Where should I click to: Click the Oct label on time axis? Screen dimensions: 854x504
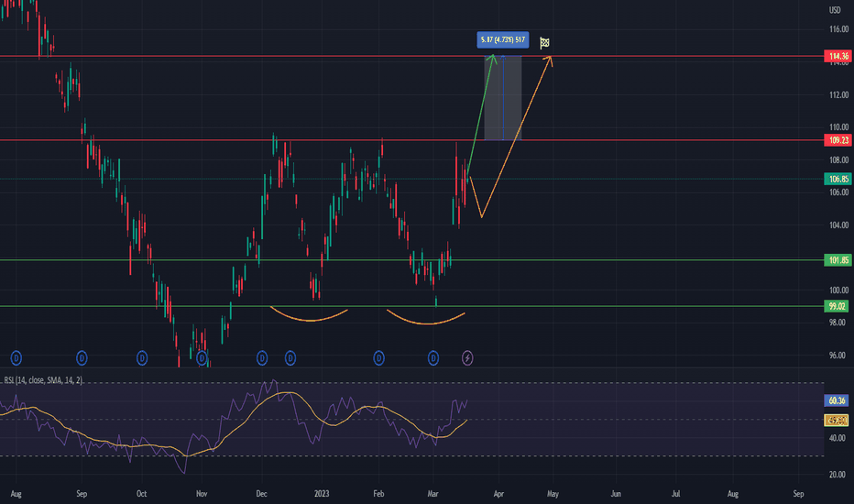(x=142, y=494)
